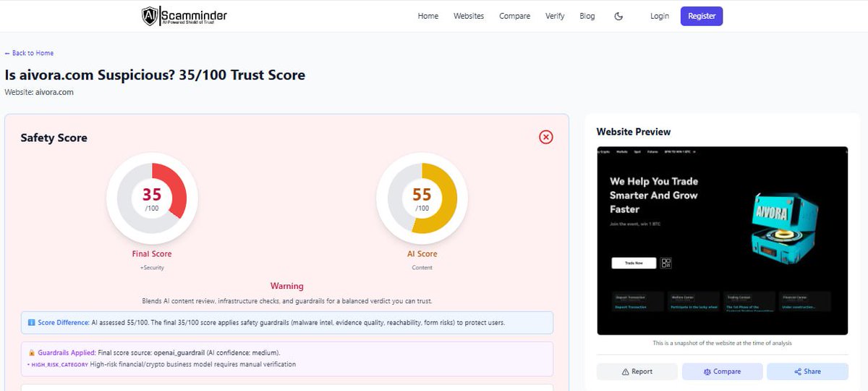Click the red X warning icon
This screenshot has width=868, height=391.
point(546,137)
